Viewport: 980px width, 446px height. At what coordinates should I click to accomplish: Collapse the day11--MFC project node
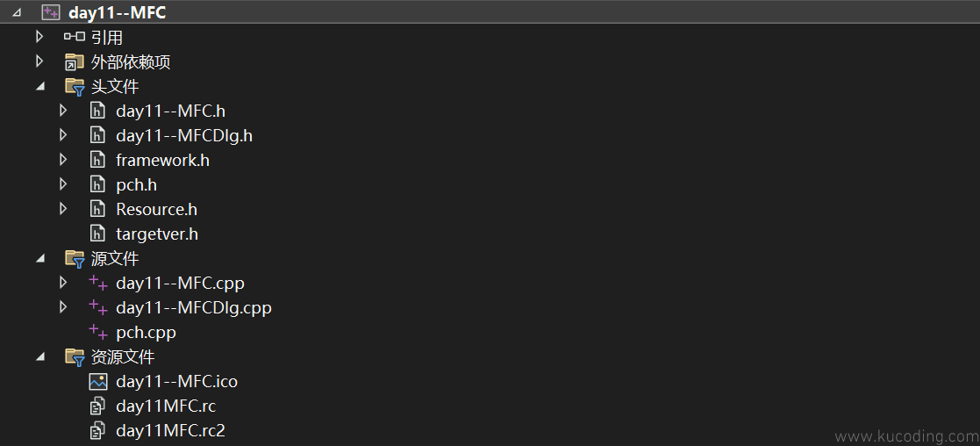(x=16, y=12)
